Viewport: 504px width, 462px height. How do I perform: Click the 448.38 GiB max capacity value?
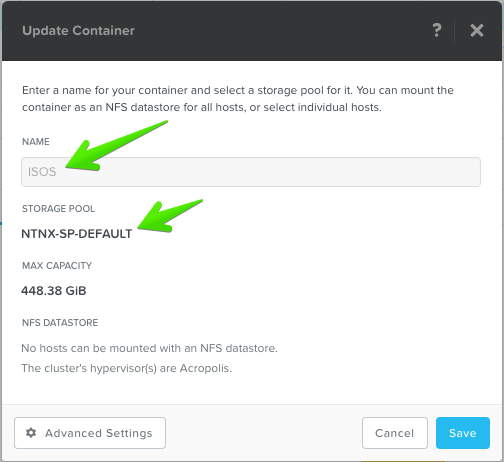coord(54,291)
